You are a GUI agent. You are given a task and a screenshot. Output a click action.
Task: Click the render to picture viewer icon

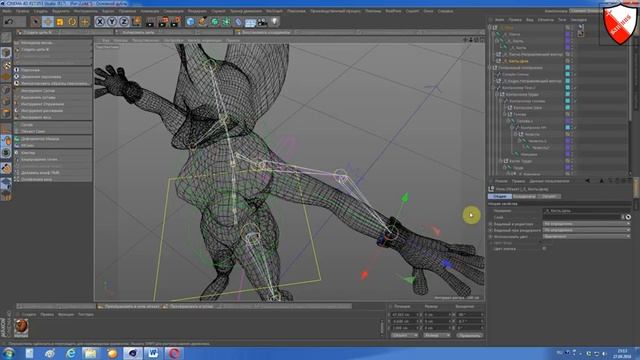(x=163, y=21)
